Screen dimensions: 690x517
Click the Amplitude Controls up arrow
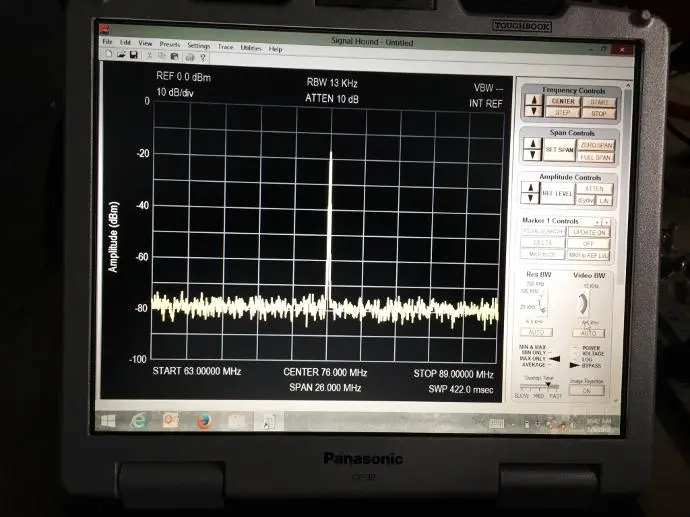530,187
